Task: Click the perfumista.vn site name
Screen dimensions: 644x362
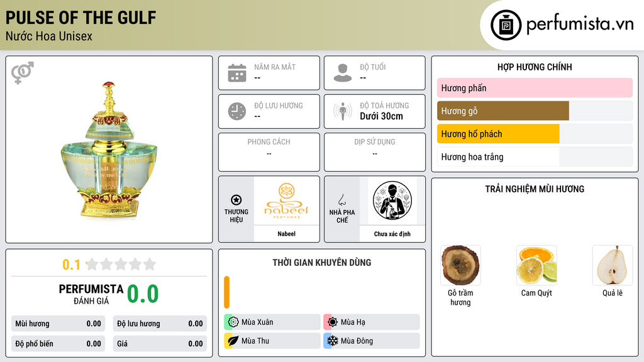Action: (x=580, y=24)
